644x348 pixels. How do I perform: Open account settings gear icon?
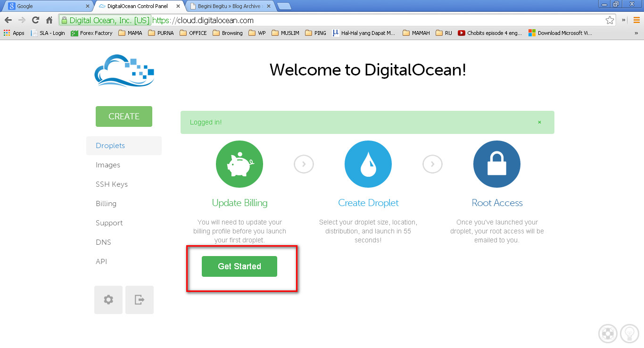[x=108, y=300]
